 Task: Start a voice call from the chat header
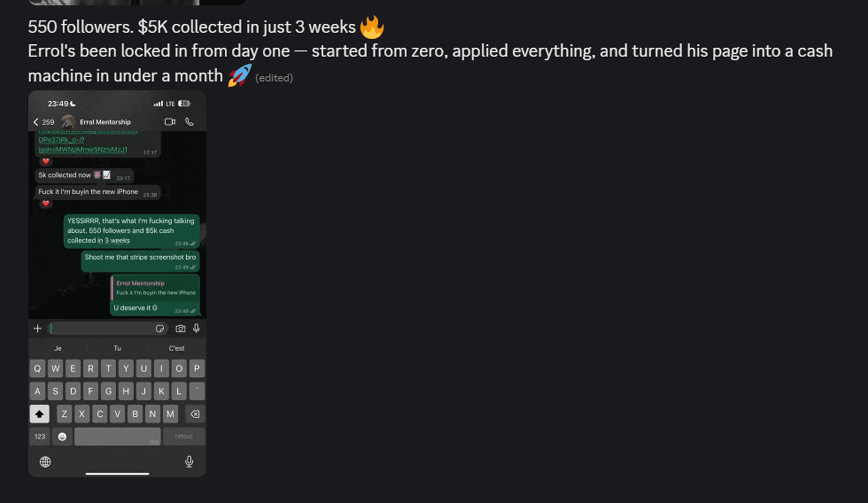click(189, 122)
